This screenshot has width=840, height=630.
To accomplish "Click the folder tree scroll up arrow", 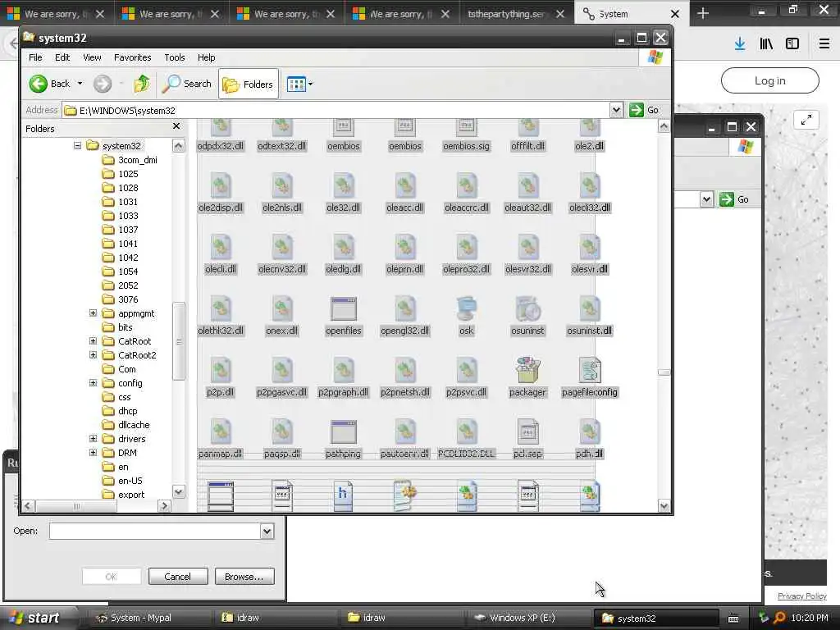I will pyautogui.click(x=178, y=145).
